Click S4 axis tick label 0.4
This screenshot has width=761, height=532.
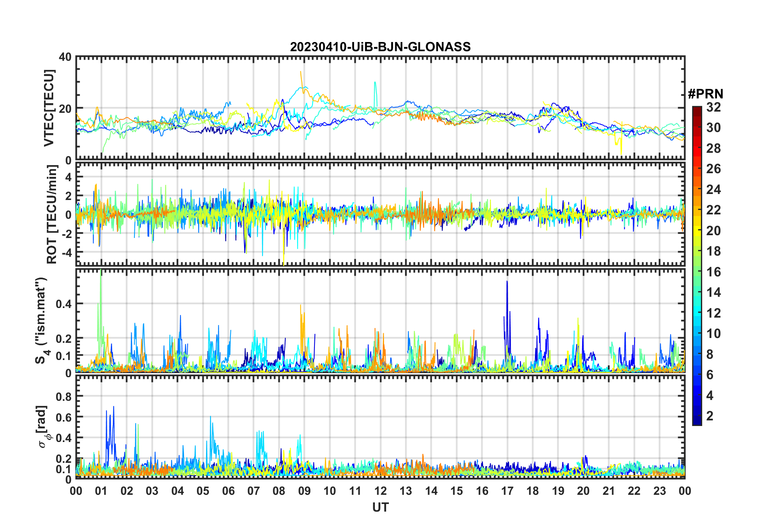point(64,304)
